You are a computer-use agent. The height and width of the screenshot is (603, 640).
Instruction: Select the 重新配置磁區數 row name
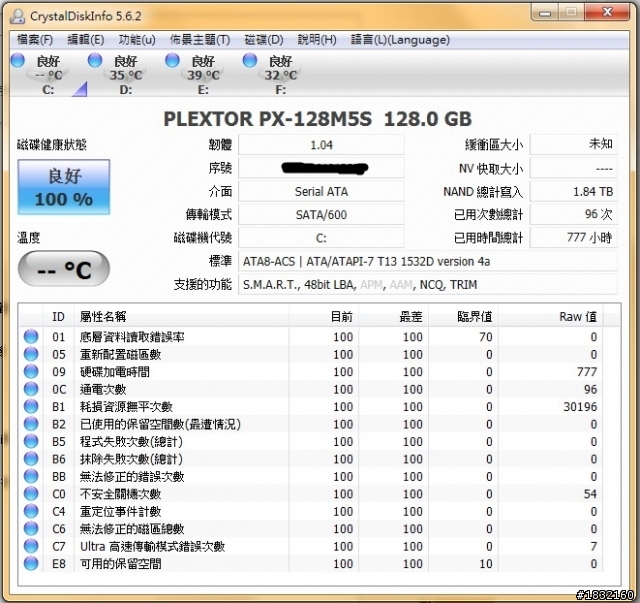(x=120, y=354)
